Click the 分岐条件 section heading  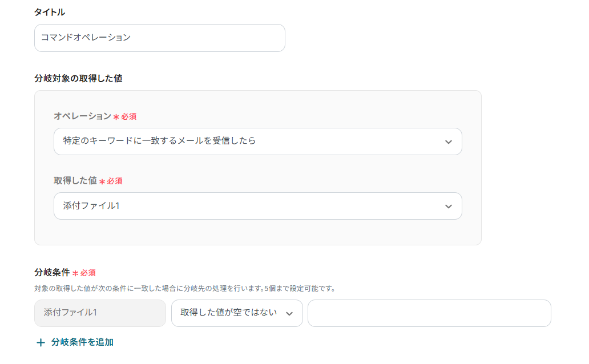click(x=52, y=273)
